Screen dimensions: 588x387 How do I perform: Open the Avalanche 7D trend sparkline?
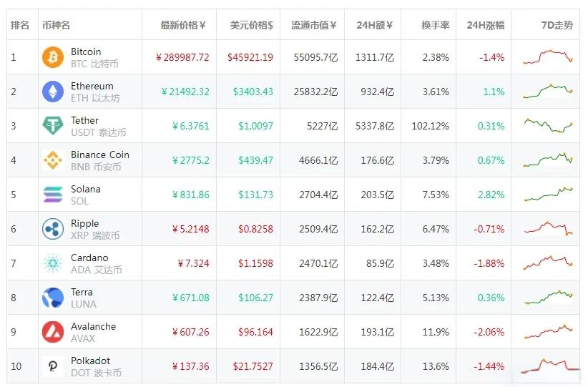(548, 331)
